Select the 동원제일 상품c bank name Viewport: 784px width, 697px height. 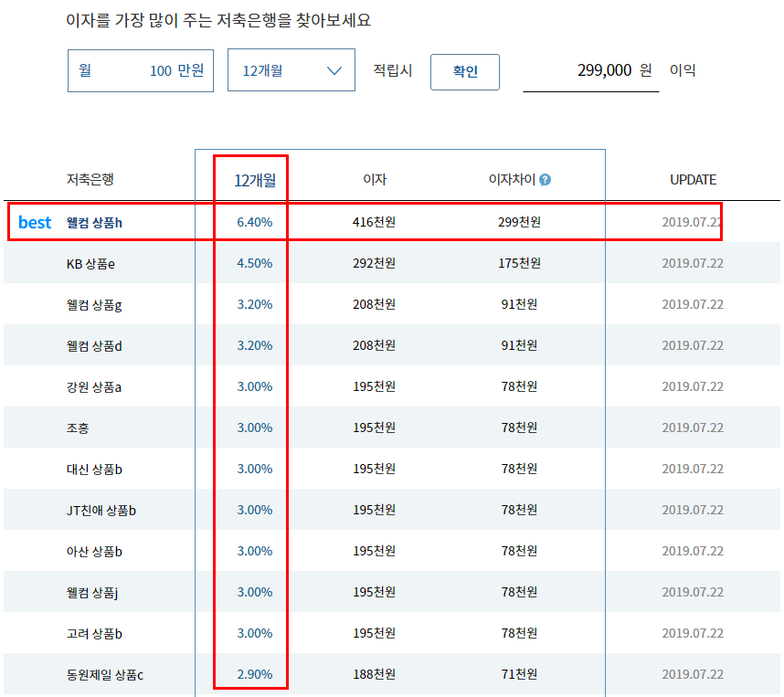[105, 674]
